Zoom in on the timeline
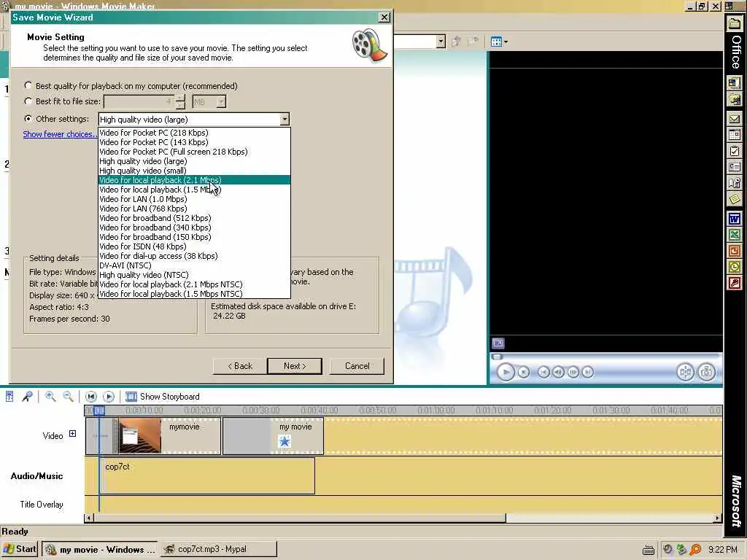747x560 pixels. [50, 396]
